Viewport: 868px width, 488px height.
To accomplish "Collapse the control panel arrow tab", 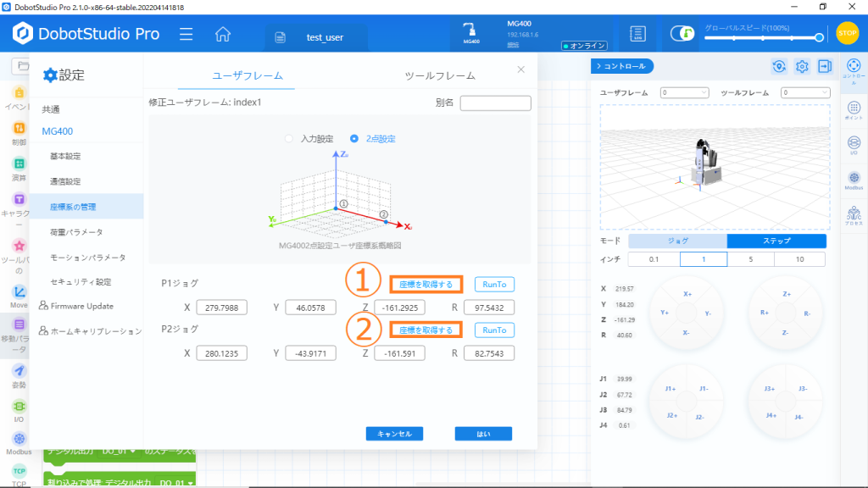I will [x=621, y=66].
